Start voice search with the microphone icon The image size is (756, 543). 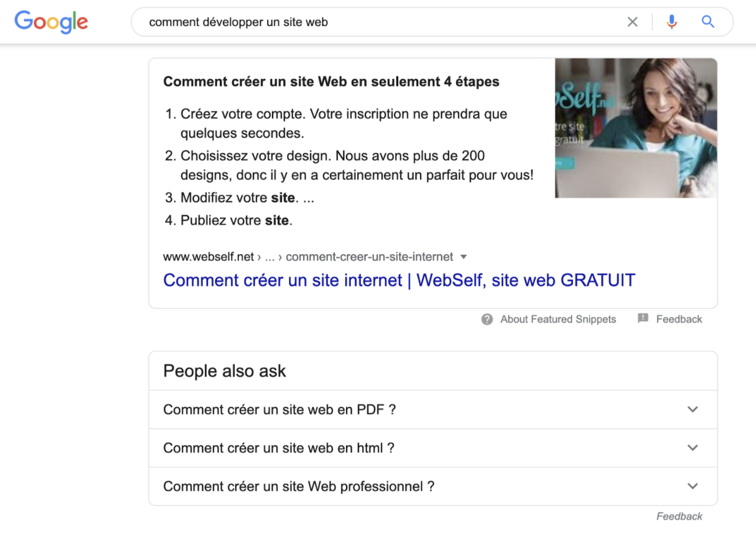tap(671, 22)
